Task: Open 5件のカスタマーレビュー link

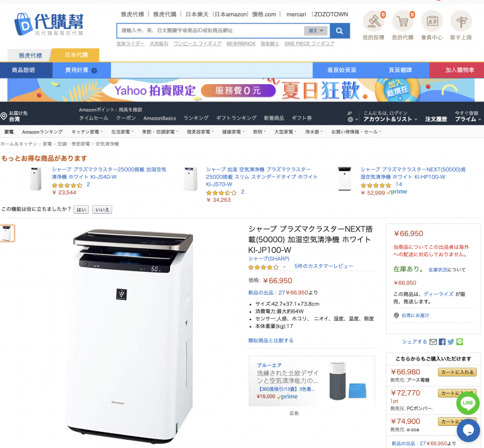Action: pos(323,266)
